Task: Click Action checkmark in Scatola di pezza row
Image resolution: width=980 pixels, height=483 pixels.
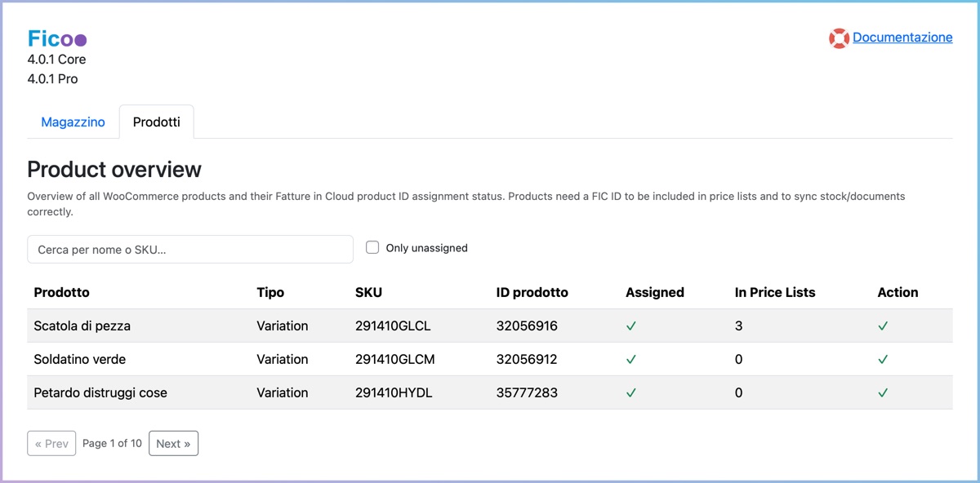Action: point(883,326)
